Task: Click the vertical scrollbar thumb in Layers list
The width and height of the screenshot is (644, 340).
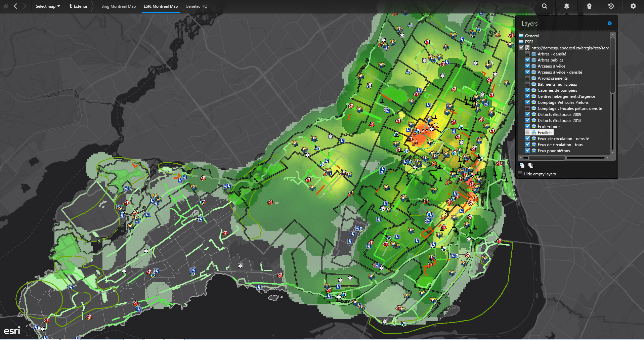Action: pyautogui.click(x=612, y=65)
